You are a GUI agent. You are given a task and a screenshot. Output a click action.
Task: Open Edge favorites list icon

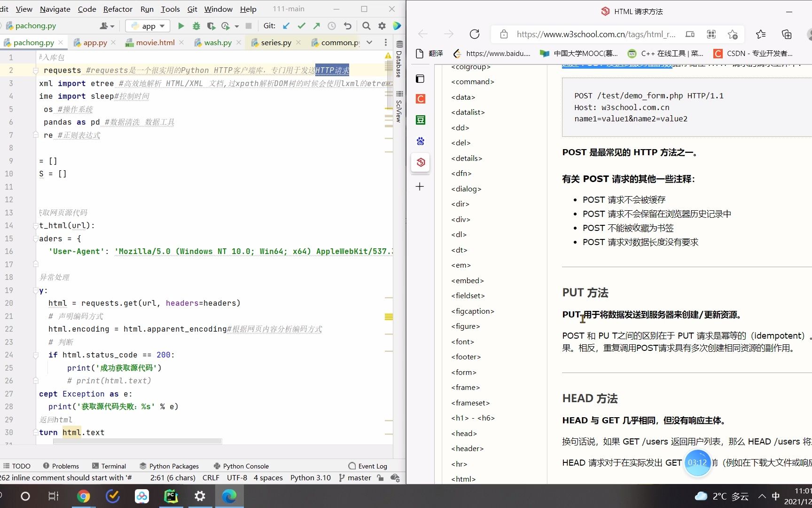(x=761, y=34)
